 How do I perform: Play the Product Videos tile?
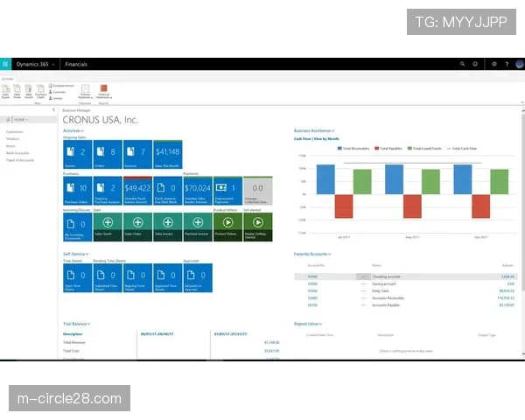[x=228, y=227]
